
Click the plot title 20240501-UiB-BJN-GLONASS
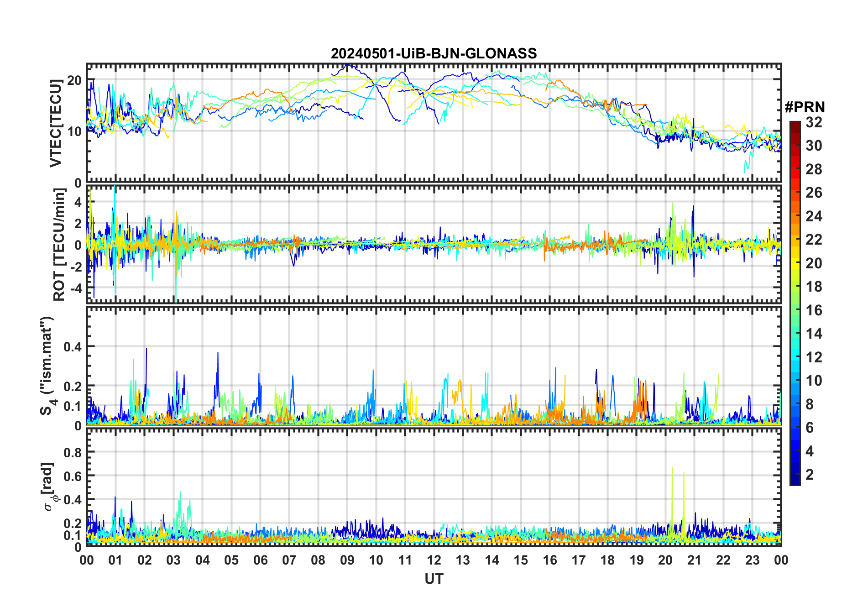point(434,54)
